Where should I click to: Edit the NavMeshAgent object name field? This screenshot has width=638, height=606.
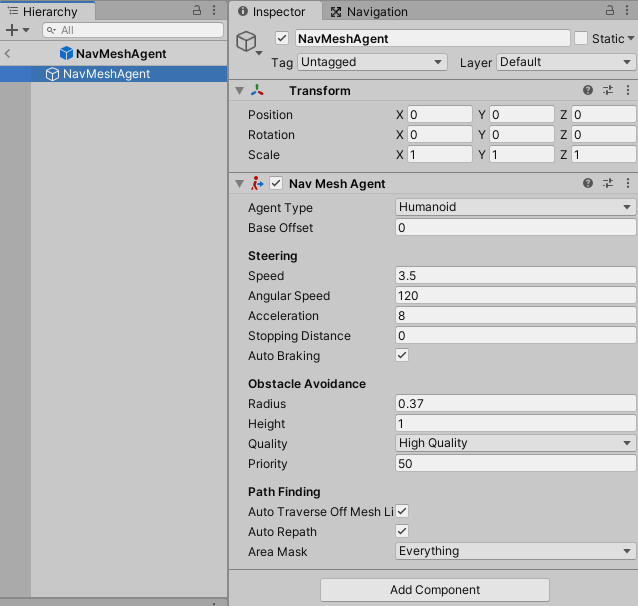tap(433, 38)
